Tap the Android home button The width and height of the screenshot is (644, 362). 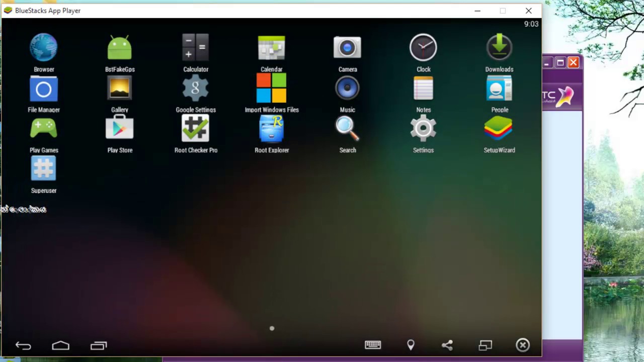click(60, 345)
